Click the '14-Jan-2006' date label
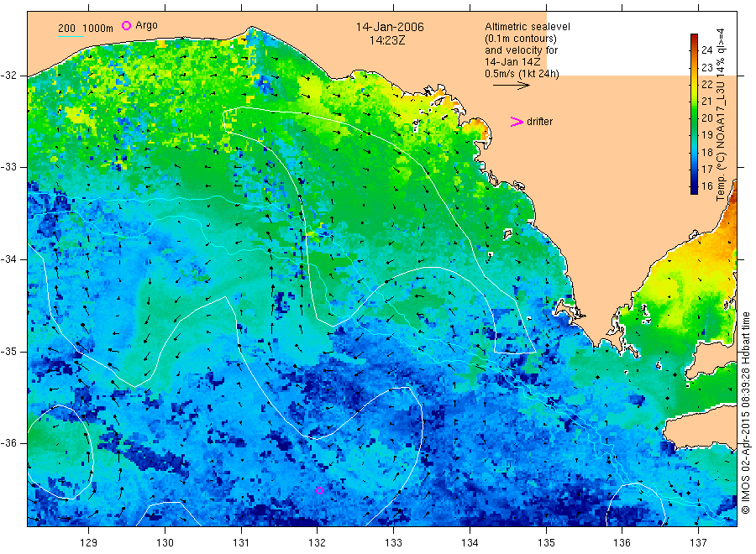The width and height of the screenshot is (756, 554). 390,27
